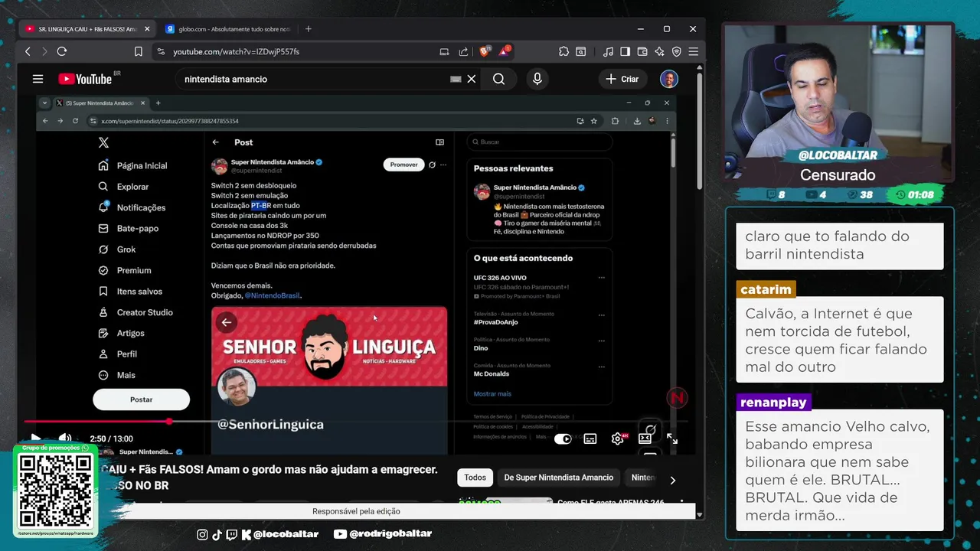
Task: Click the red back arrow on image
Action: click(227, 322)
